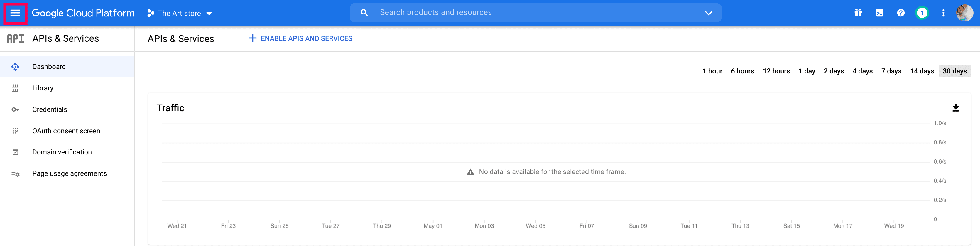980x246 pixels.
Task: Click the user account avatar
Action: 964,13
